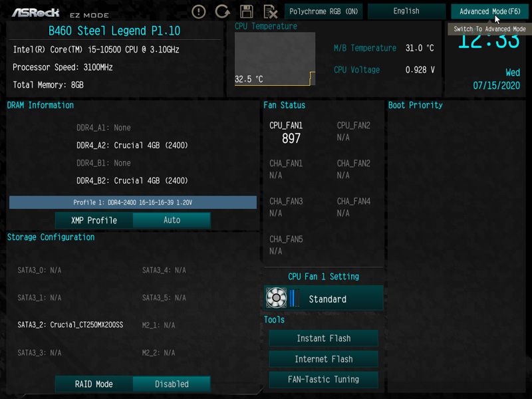
Task: Click the Processor Speed: 3100MHz line
Action: (x=63, y=67)
